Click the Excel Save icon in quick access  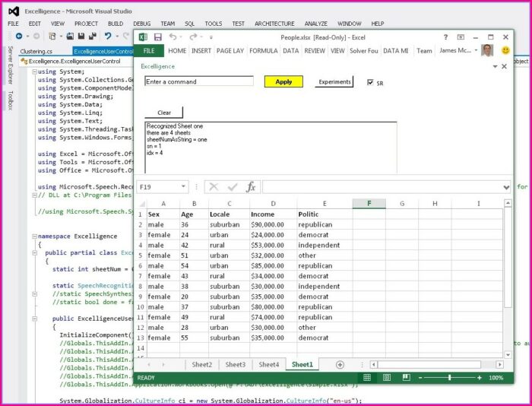coord(158,37)
